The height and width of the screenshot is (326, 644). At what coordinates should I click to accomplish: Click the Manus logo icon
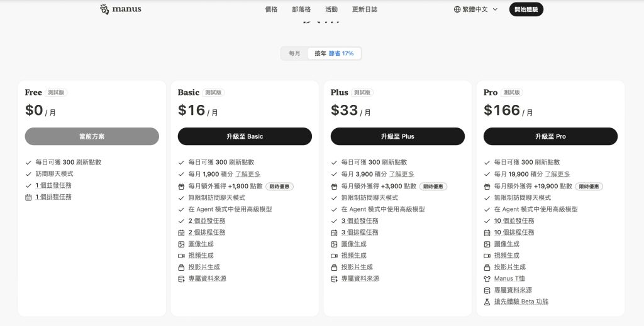(x=104, y=9)
